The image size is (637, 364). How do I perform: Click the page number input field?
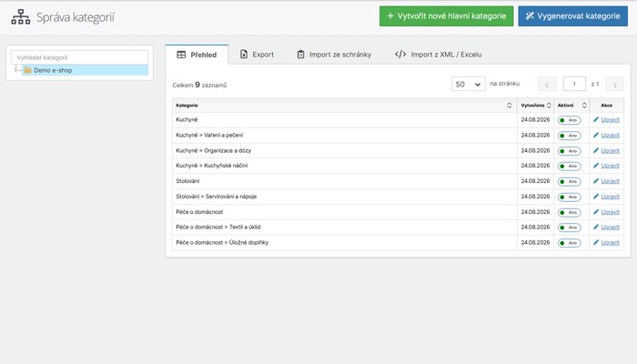574,84
